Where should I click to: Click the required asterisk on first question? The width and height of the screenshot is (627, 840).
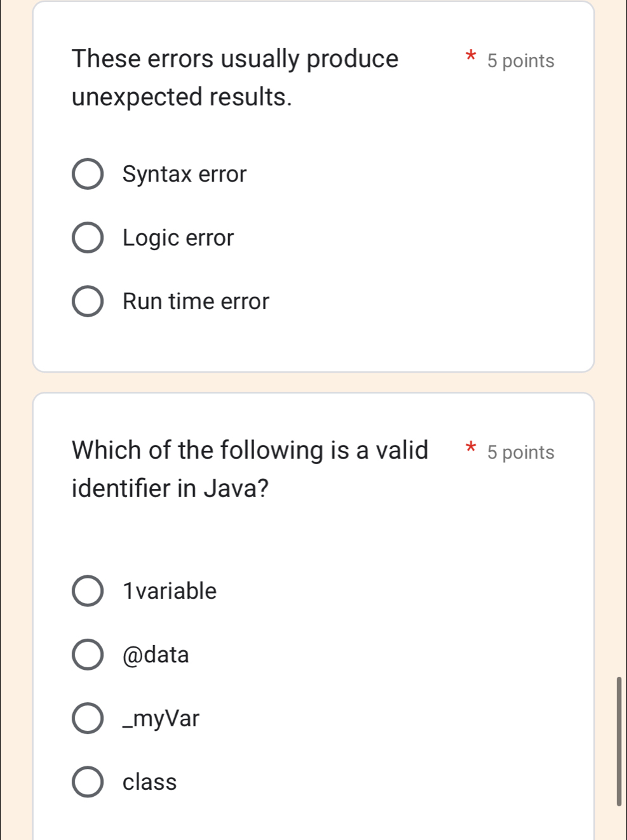[x=470, y=58]
